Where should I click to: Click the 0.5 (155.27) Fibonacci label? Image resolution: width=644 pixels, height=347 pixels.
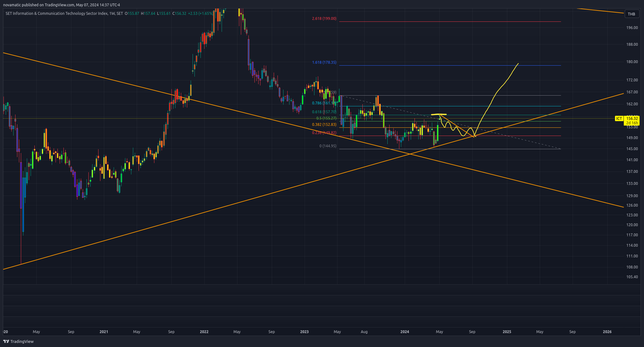326,118
